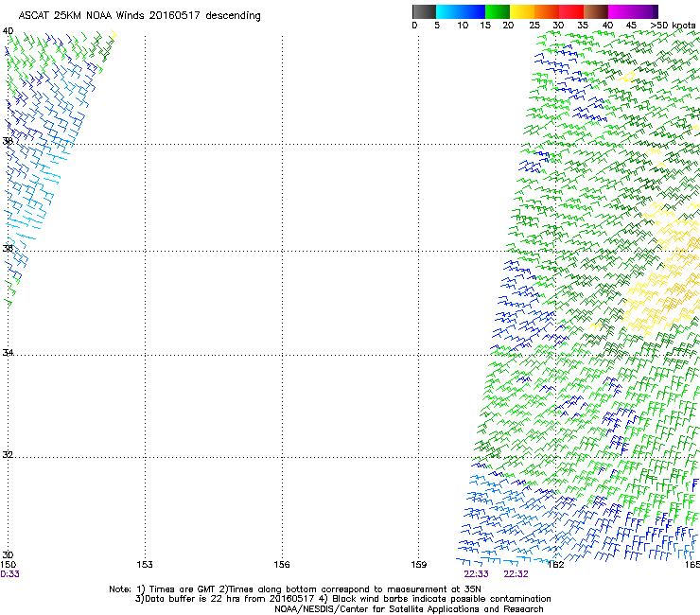The image size is (700, 615).
Task: Click the '35' label under the color scale
Action: 583,26
